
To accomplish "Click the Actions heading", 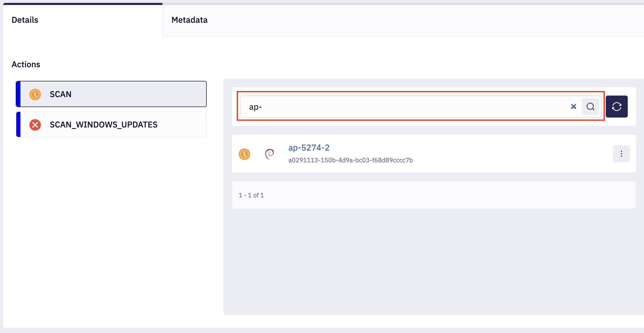I will pos(26,64).
